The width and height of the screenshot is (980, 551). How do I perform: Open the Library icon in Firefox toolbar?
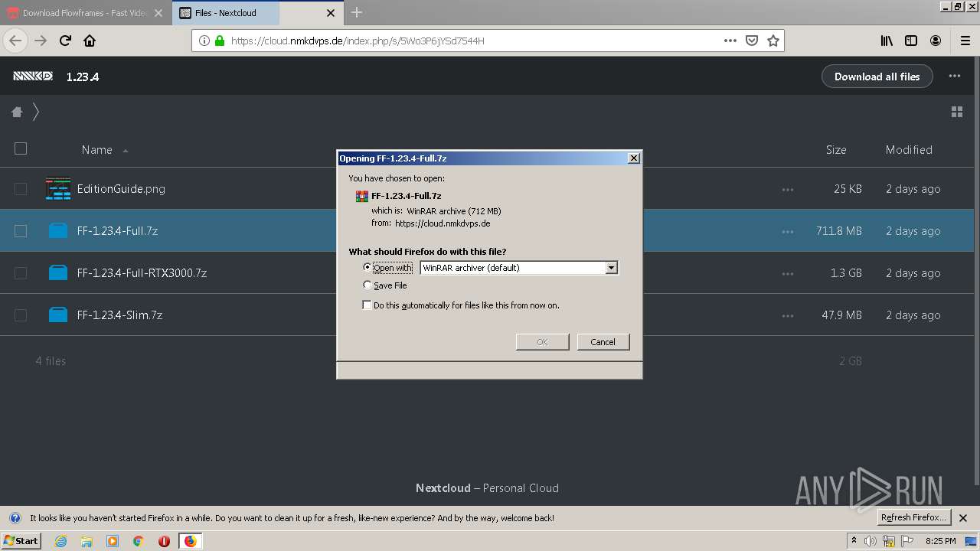(x=887, y=41)
